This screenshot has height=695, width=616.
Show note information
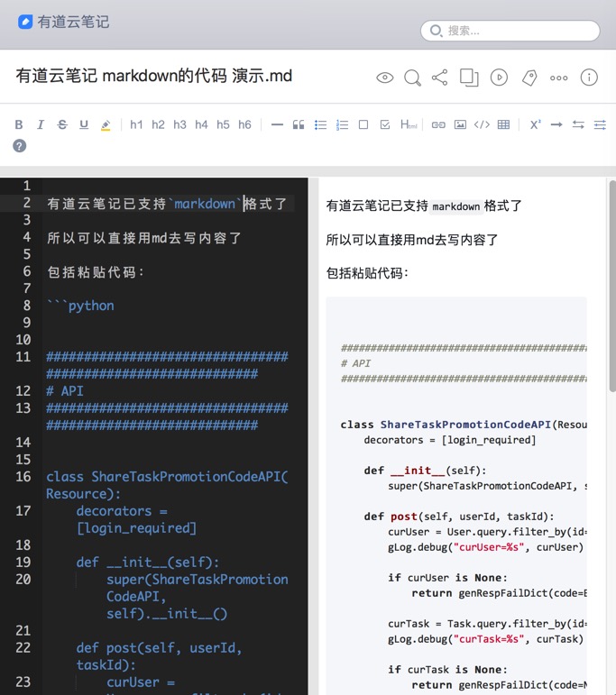pyautogui.click(x=589, y=78)
